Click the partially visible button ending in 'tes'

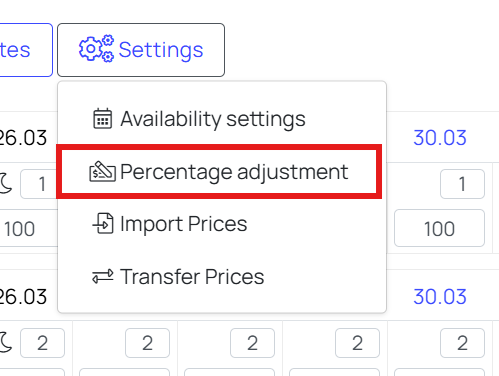point(25,50)
